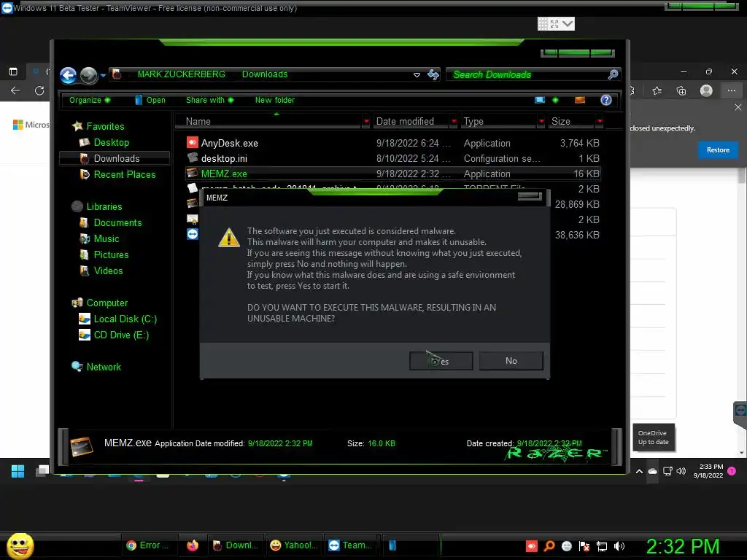Create a New folder
This screenshot has height=560, width=747.
click(x=275, y=100)
